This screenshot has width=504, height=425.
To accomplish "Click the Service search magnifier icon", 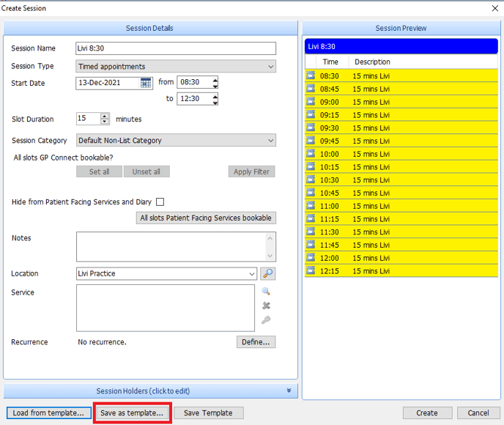I will pos(266,292).
